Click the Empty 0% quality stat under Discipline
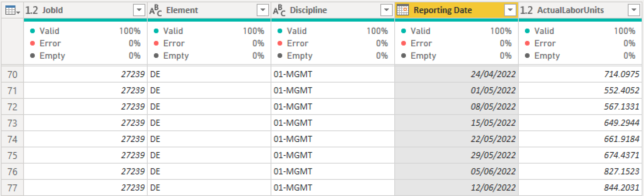644x196 pixels. click(333, 56)
